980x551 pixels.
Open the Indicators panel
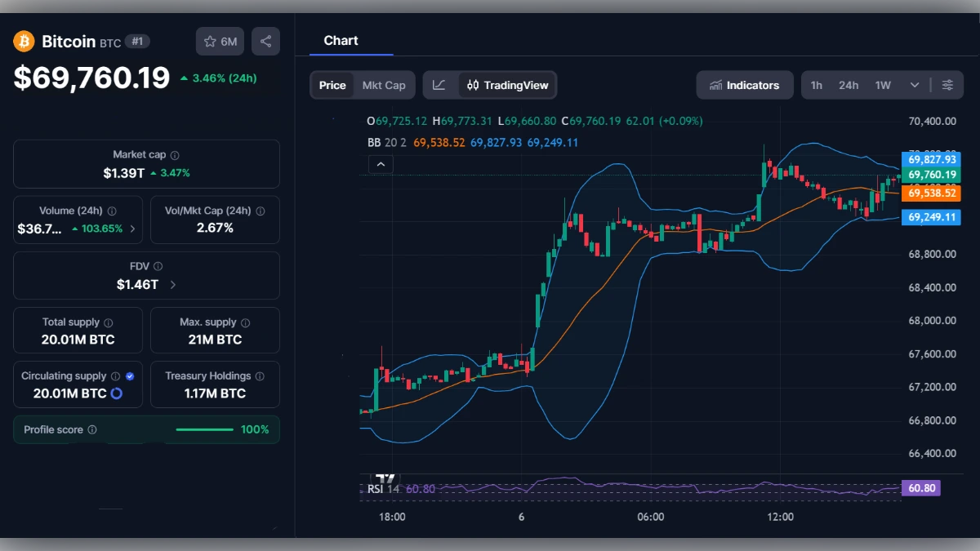point(744,85)
